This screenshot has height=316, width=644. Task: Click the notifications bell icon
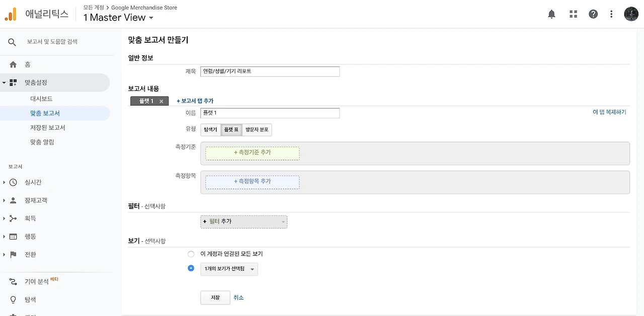pyautogui.click(x=551, y=14)
